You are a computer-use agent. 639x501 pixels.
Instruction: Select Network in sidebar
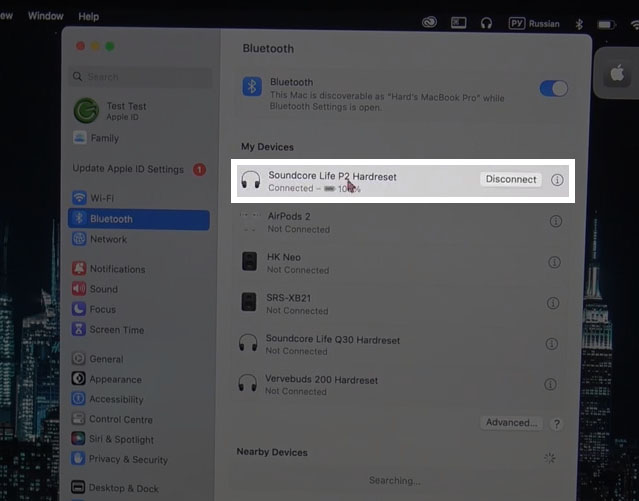[99, 239]
